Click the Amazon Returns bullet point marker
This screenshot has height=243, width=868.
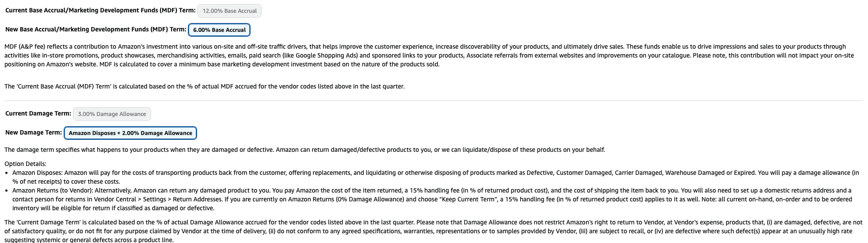click(x=7, y=191)
